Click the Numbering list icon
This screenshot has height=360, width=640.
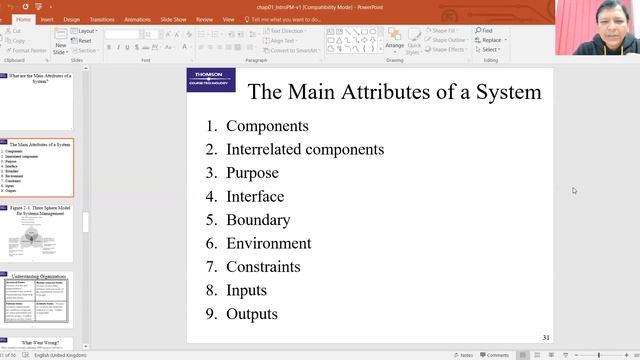[216, 35]
